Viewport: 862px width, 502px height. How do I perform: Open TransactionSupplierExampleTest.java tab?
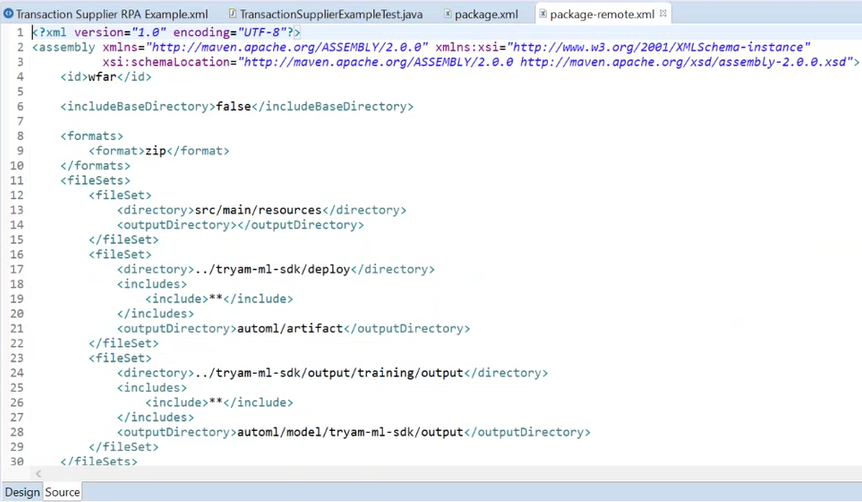(x=331, y=14)
